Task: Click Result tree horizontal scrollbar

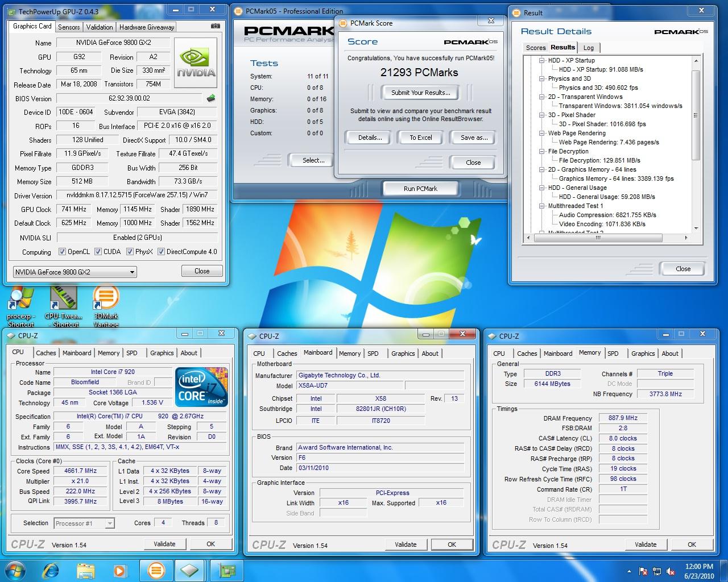Action: coord(607,238)
